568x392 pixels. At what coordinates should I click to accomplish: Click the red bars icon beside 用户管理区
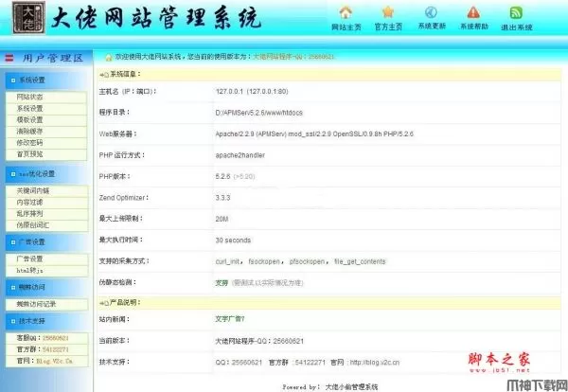(9, 58)
